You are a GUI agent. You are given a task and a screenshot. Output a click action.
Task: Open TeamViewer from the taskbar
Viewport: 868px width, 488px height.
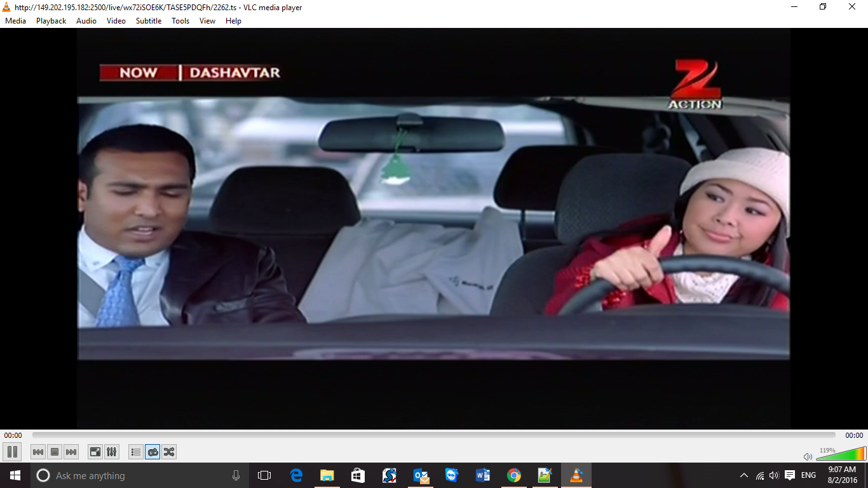pos(452,475)
